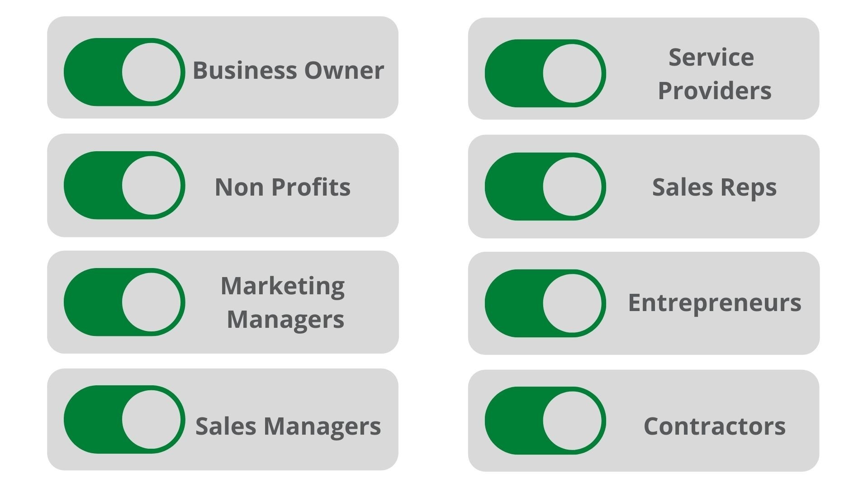Toggle the Service Providers switch
This screenshot has width=868, height=489.
point(545,73)
